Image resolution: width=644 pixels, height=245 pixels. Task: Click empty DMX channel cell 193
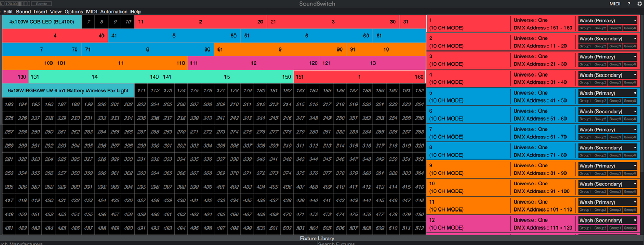[8, 104]
